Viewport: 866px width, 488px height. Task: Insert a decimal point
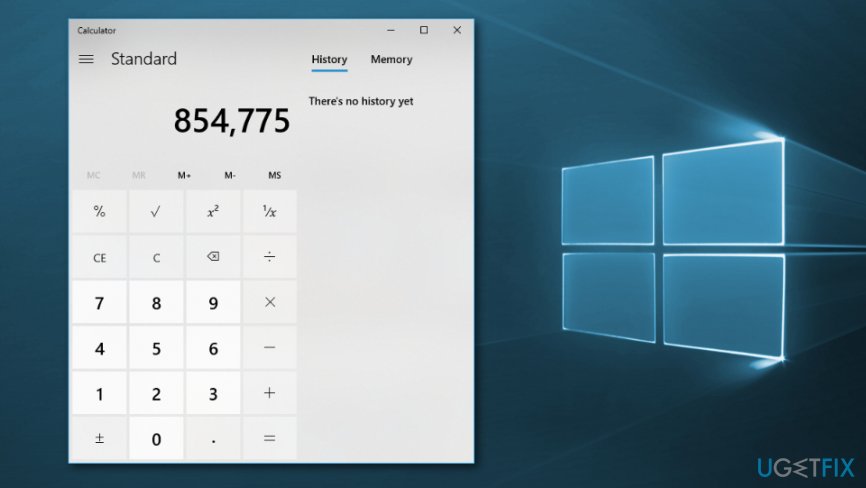click(x=213, y=438)
